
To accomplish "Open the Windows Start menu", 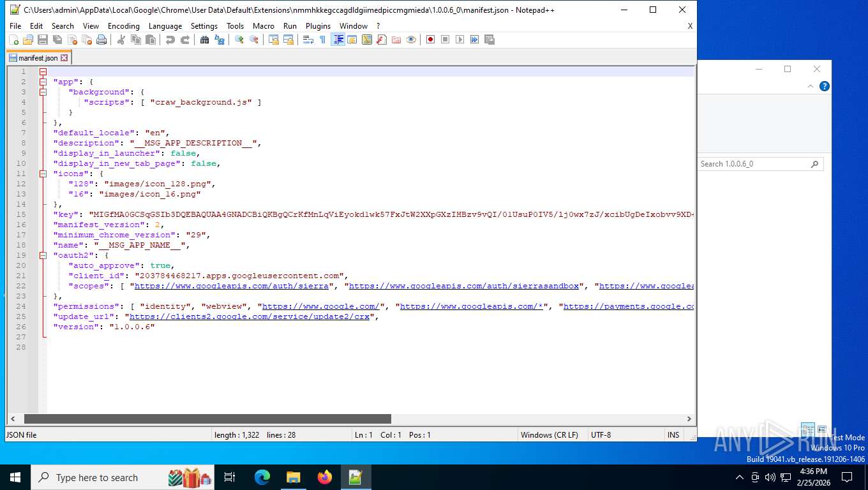I will tap(15, 477).
